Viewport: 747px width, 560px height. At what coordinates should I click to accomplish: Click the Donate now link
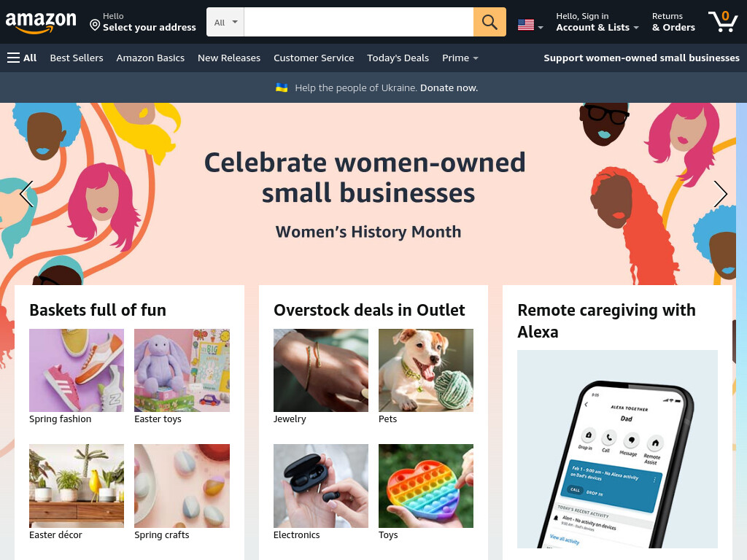pos(449,87)
